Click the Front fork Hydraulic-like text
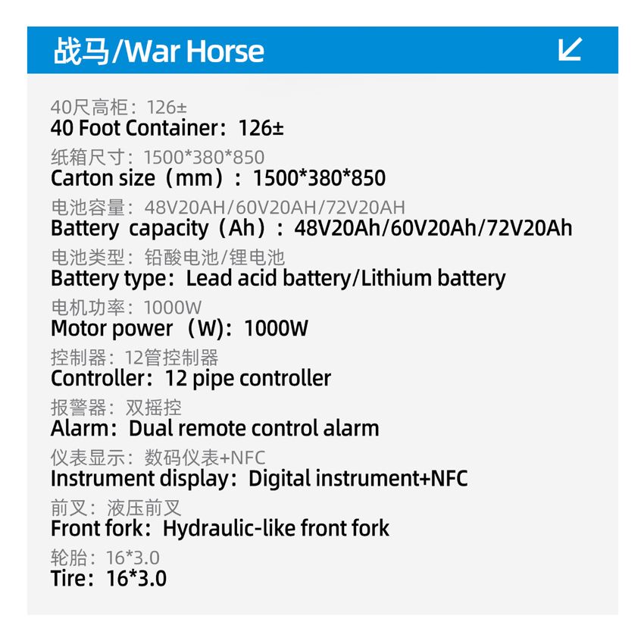644x644 pixels. [220, 528]
